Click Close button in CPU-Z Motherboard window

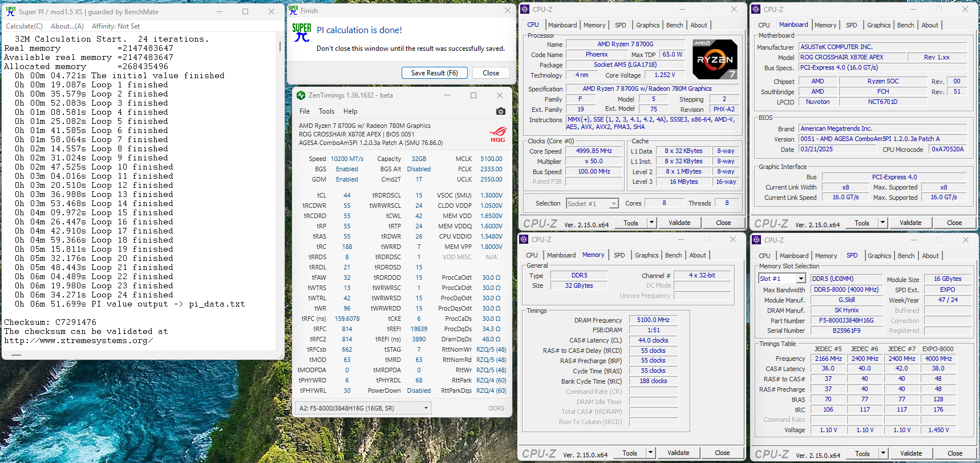[x=954, y=223]
